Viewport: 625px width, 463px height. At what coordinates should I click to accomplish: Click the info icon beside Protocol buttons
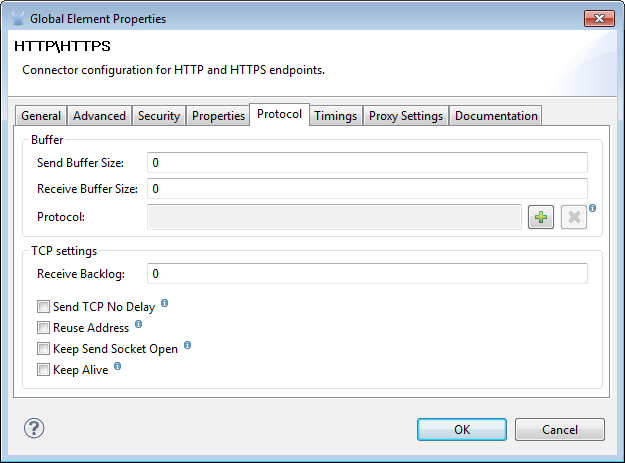(x=592, y=208)
